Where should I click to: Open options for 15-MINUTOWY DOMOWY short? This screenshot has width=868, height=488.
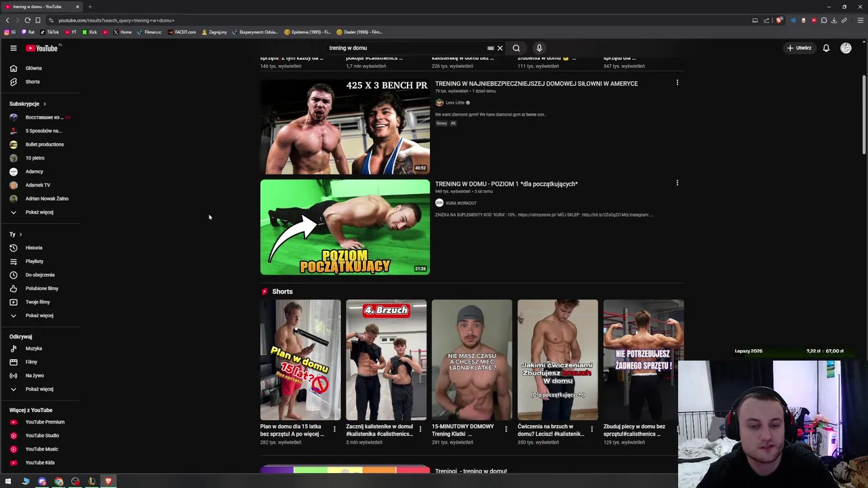(x=506, y=429)
